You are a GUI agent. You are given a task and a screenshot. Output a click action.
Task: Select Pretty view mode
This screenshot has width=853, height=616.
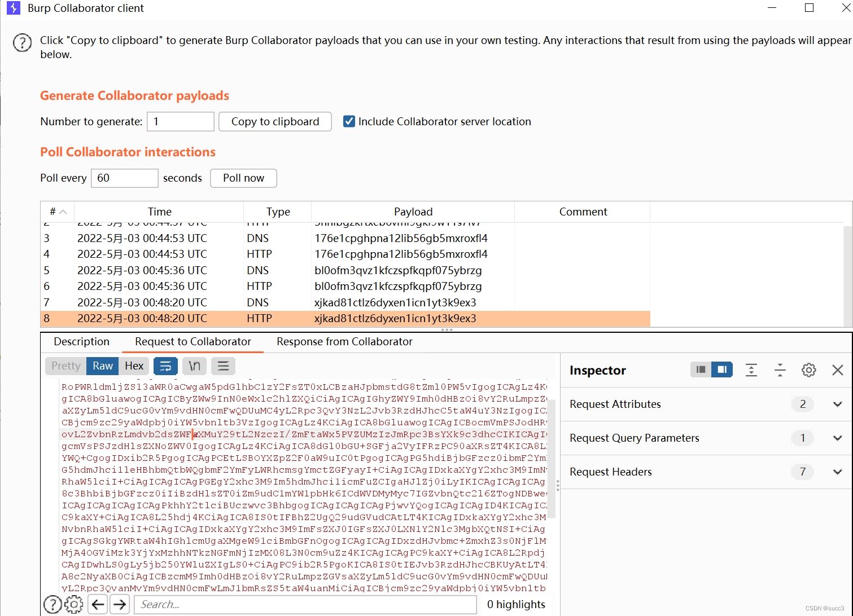[x=66, y=366]
